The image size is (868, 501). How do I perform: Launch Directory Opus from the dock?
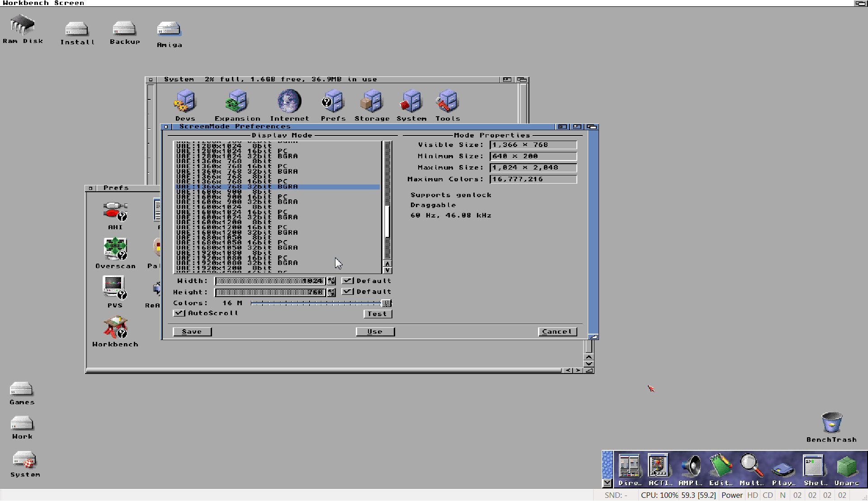click(629, 469)
